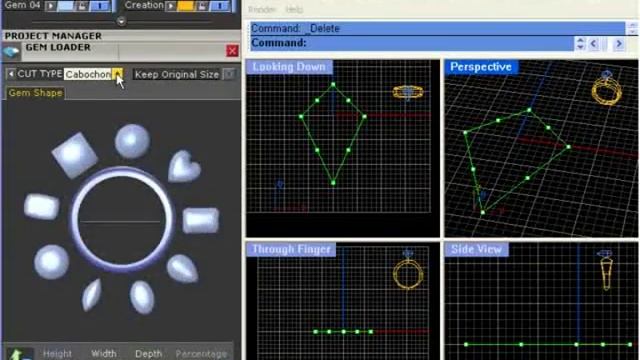Select the Creation layer name
Screen dimensions: 640x360
point(144,5)
